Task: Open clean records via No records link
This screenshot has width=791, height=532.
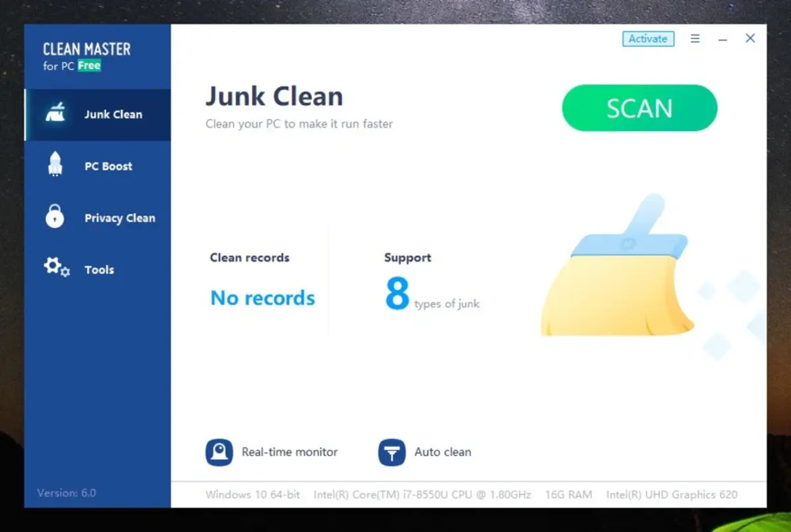Action: coord(262,298)
